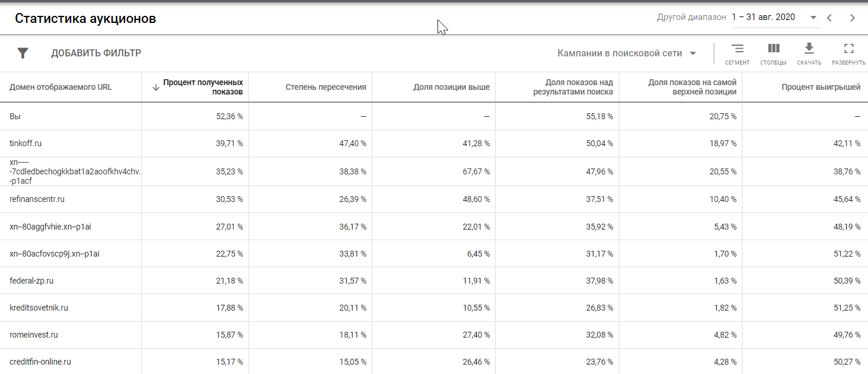
Task: Click the sort arrow on Процент полученных показов
Action: [155, 87]
